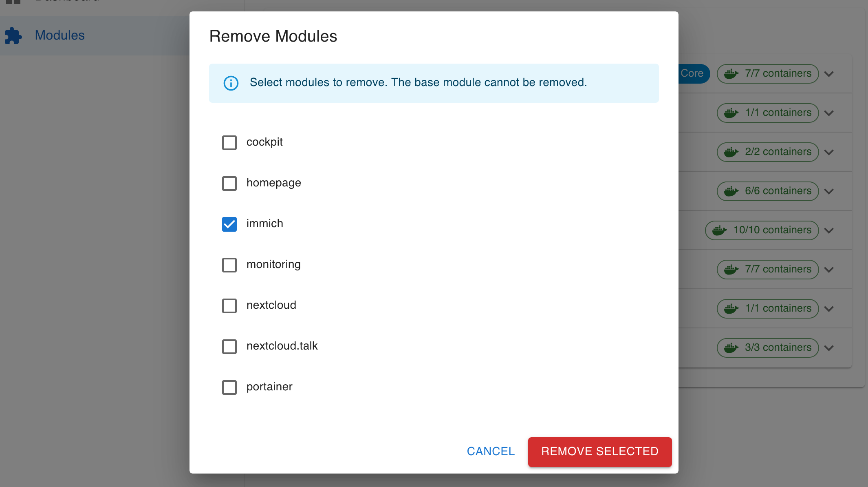Tick the nextcloud.talk checkbox

[229, 347]
